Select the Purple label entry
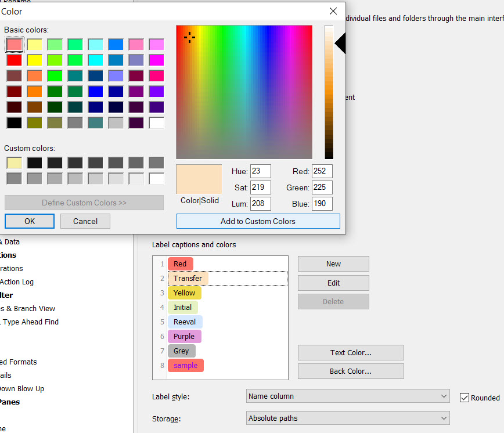The image size is (504, 433). click(184, 337)
